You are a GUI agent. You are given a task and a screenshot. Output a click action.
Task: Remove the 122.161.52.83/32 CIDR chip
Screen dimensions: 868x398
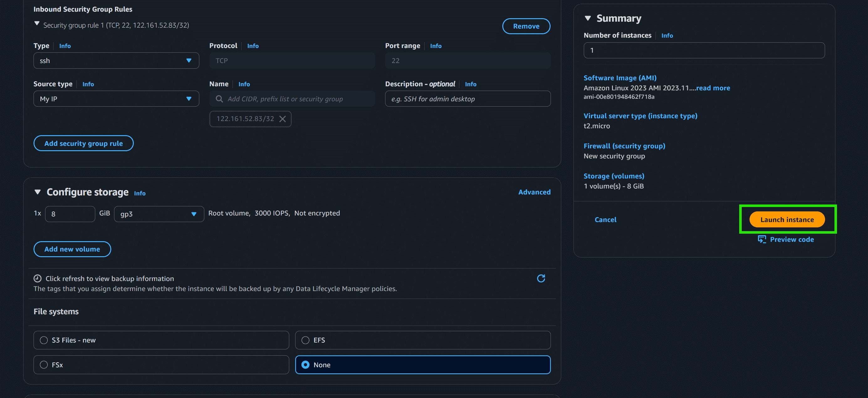pos(282,119)
